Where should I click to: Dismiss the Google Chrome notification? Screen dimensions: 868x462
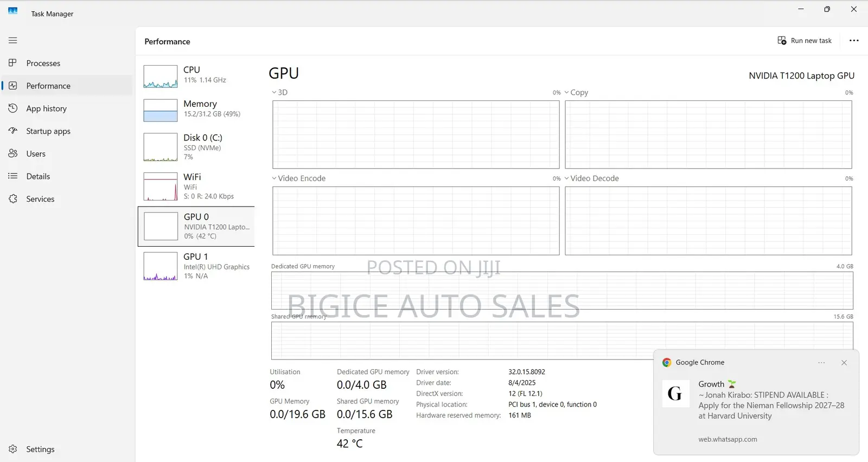pyautogui.click(x=844, y=363)
